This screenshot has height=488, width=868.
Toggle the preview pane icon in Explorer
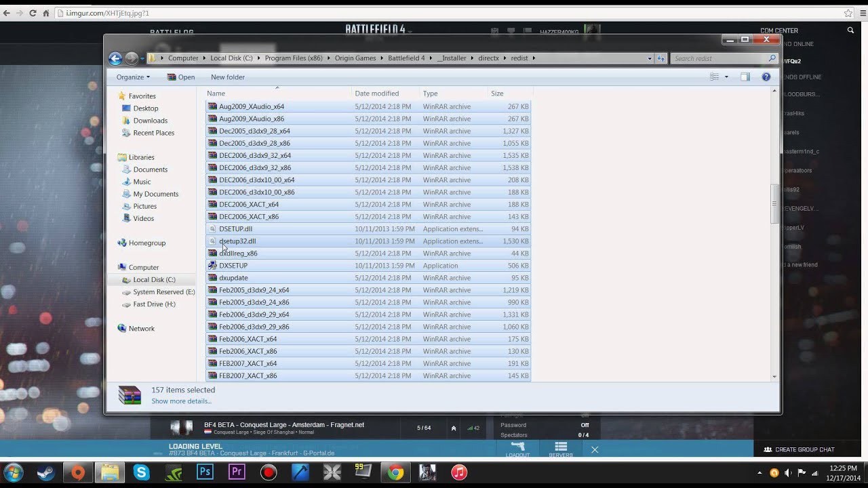745,77
